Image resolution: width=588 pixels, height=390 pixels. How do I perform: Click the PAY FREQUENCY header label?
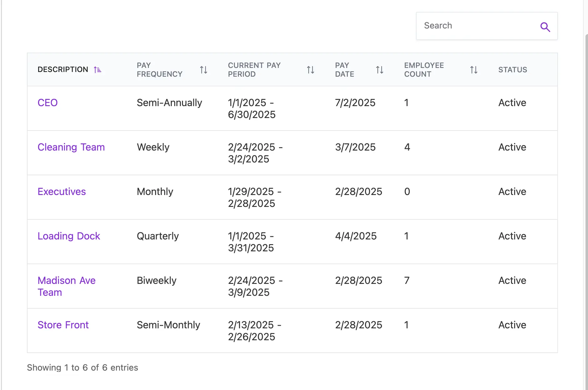tap(160, 70)
